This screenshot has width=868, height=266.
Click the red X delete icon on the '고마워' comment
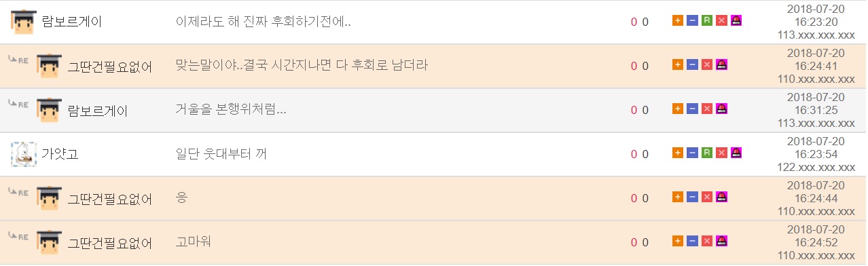tap(707, 241)
